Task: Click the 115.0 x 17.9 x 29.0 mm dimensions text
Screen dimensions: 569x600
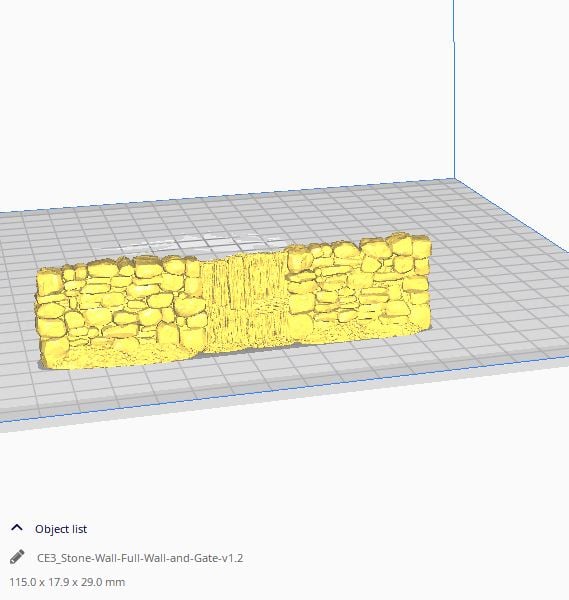Action: point(67,582)
